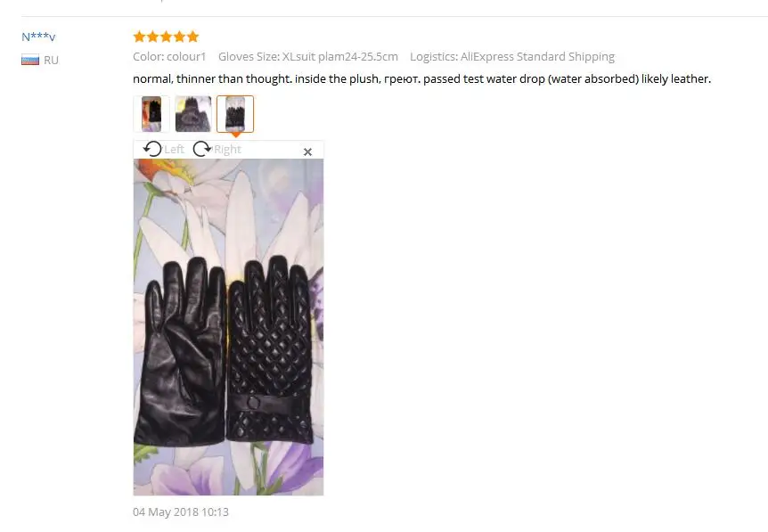Click the 'Right' rotate label
Image resolution: width=768 pixels, height=532 pixels.
click(228, 149)
